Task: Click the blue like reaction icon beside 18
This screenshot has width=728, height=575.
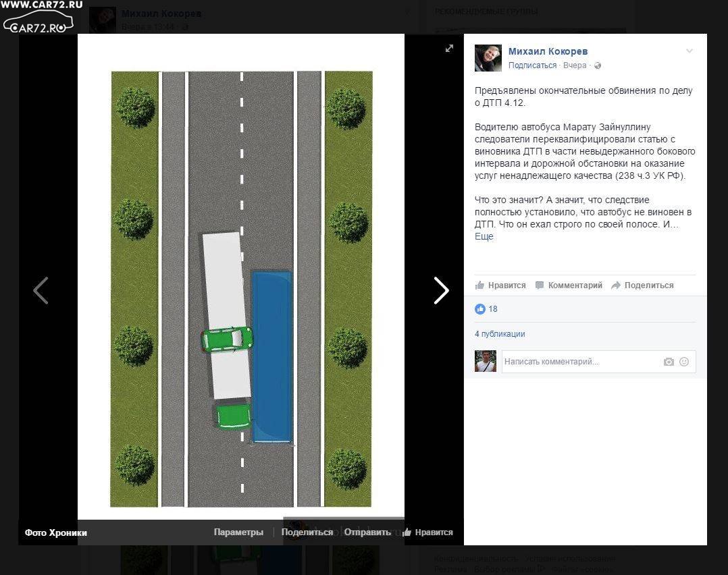Action: [480, 309]
